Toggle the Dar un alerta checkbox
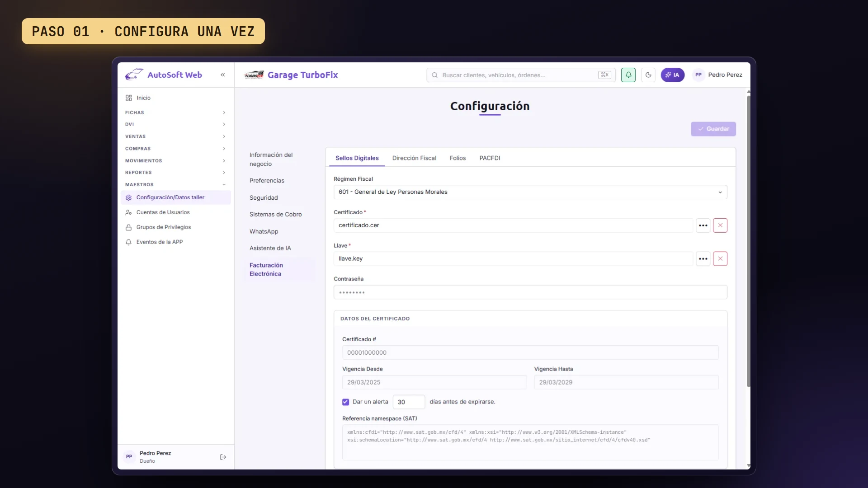 pos(345,402)
